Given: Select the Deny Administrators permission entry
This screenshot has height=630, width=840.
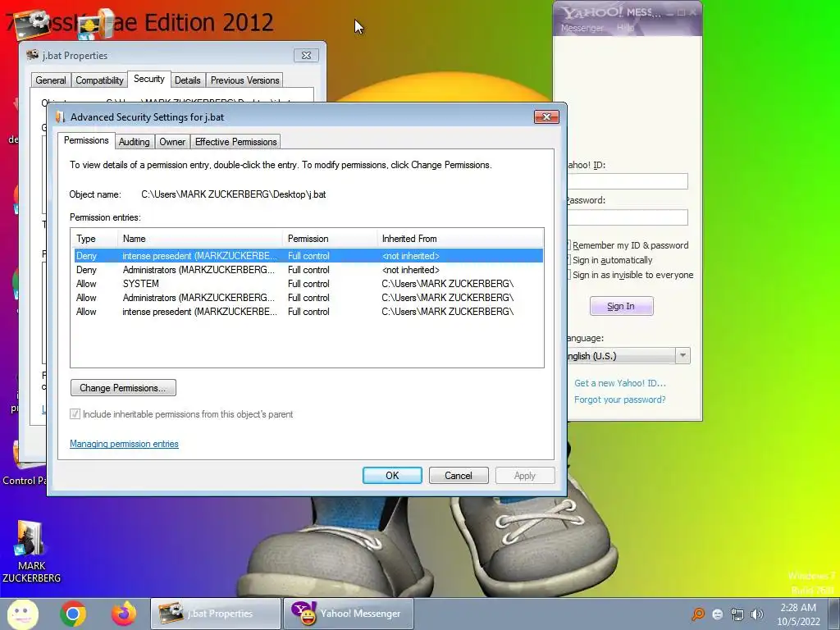Looking at the screenshot, I should pos(308,269).
